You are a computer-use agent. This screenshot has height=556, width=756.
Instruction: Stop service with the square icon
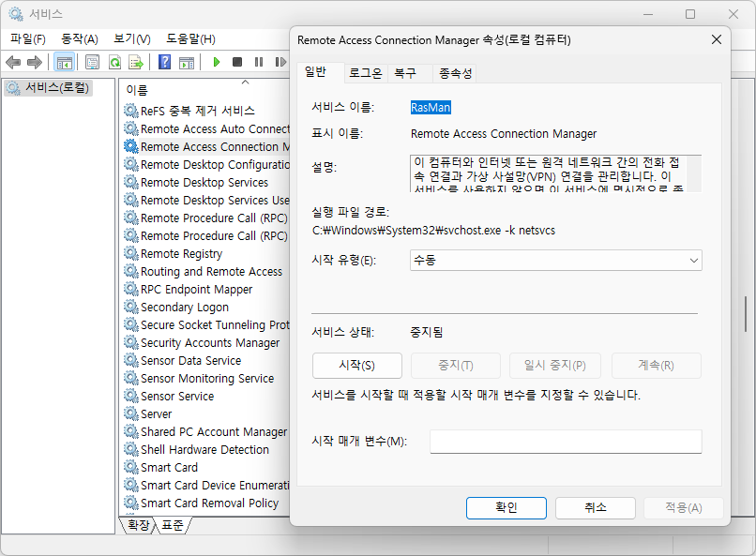point(237,62)
